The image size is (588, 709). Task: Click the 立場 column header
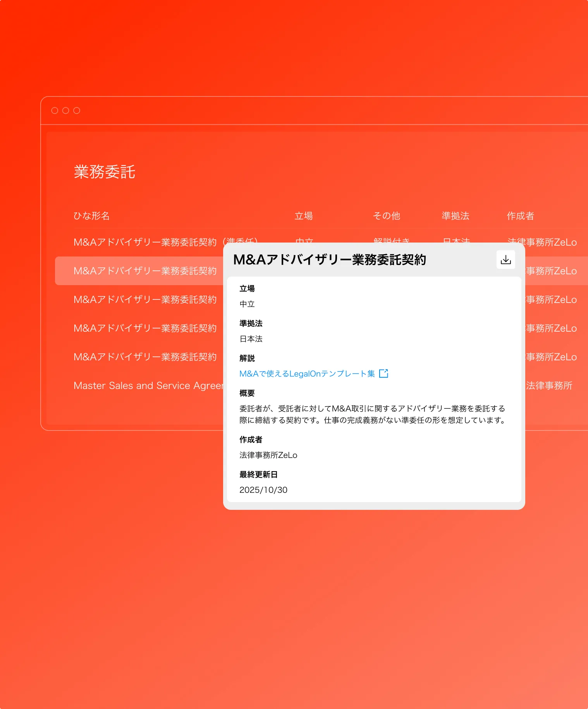pyautogui.click(x=304, y=216)
